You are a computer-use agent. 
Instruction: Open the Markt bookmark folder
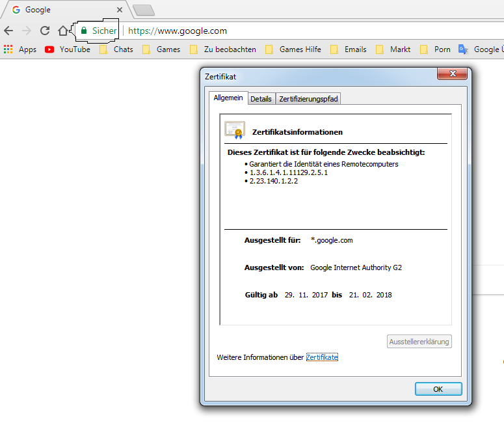393,49
